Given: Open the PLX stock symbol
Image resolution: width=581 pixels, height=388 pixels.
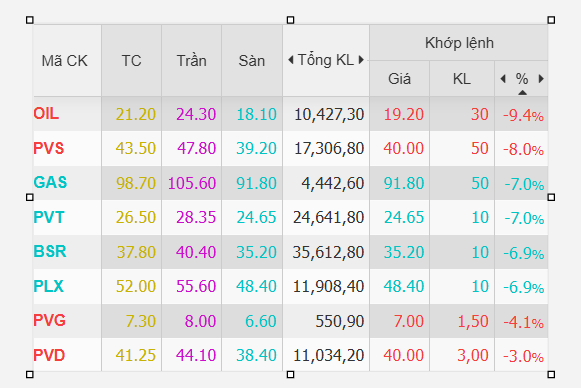Looking at the screenshot, I should click(x=49, y=286).
